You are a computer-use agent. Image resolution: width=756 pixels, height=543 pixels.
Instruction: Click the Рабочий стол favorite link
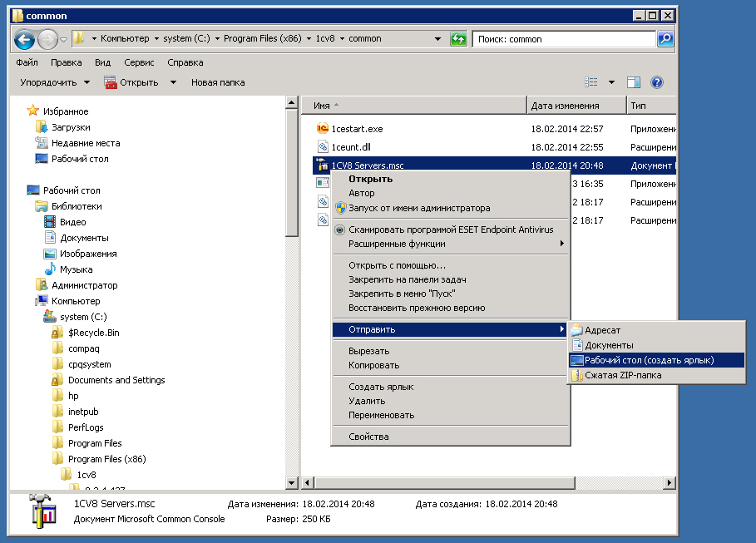[80, 159]
